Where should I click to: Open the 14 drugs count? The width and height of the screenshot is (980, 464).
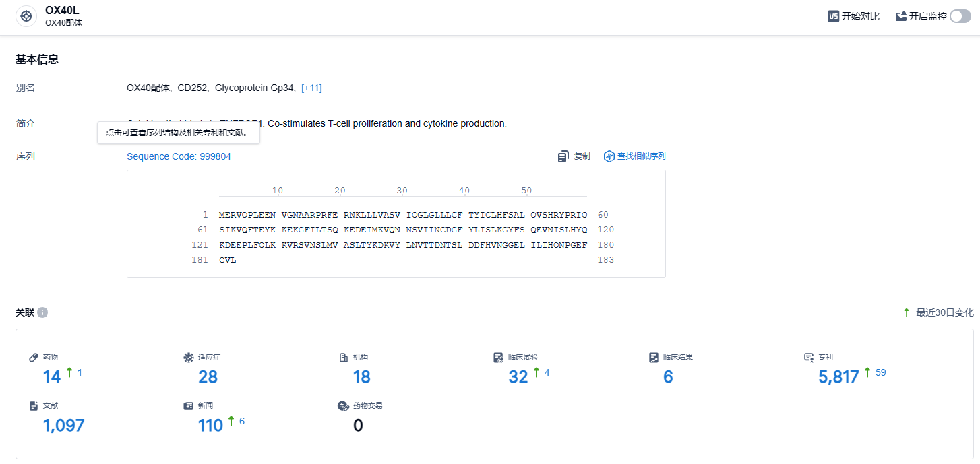tap(52, 377)
